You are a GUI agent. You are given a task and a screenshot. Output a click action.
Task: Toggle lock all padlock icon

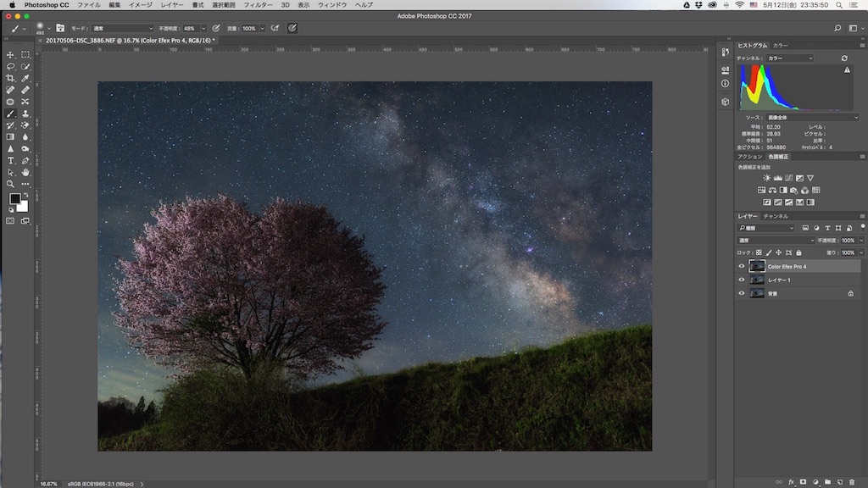[x=798, y=252]
